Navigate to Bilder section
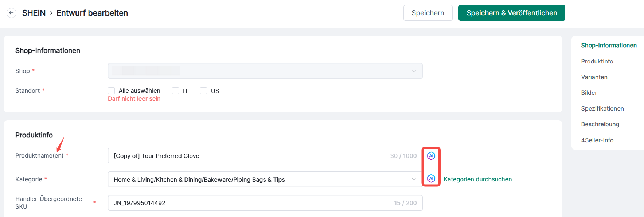644x217 pixels. [x=589, y=93]
